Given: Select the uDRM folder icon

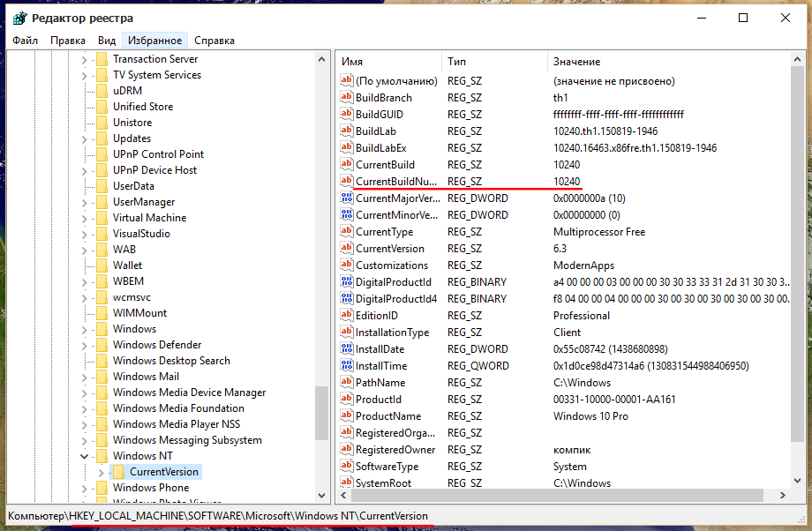Looking at the screenshot, I should coord(102,91).
